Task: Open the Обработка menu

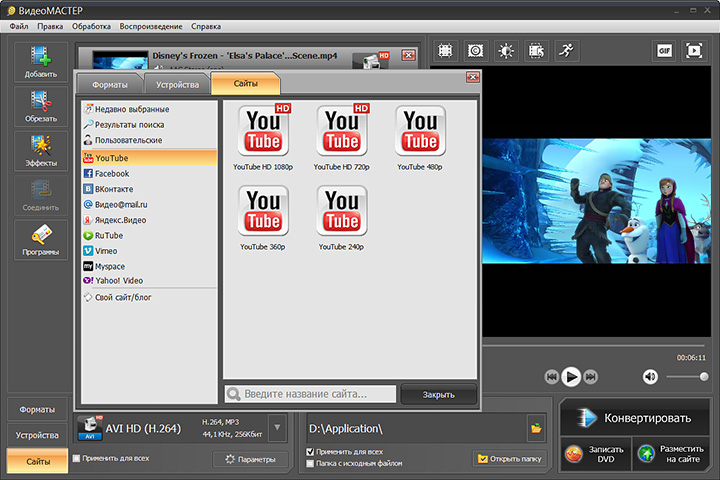Action: [x=91, y=25]
